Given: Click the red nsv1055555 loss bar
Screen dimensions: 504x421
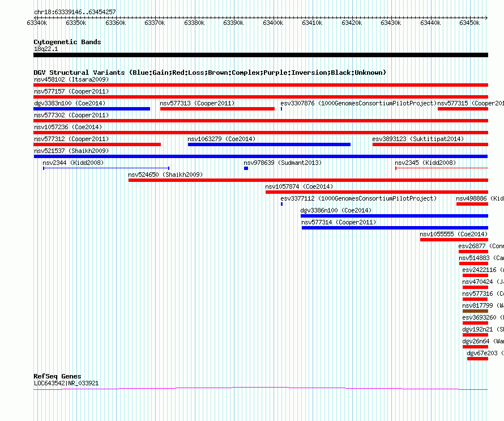Looking at the screenshot, I should 454,240.
